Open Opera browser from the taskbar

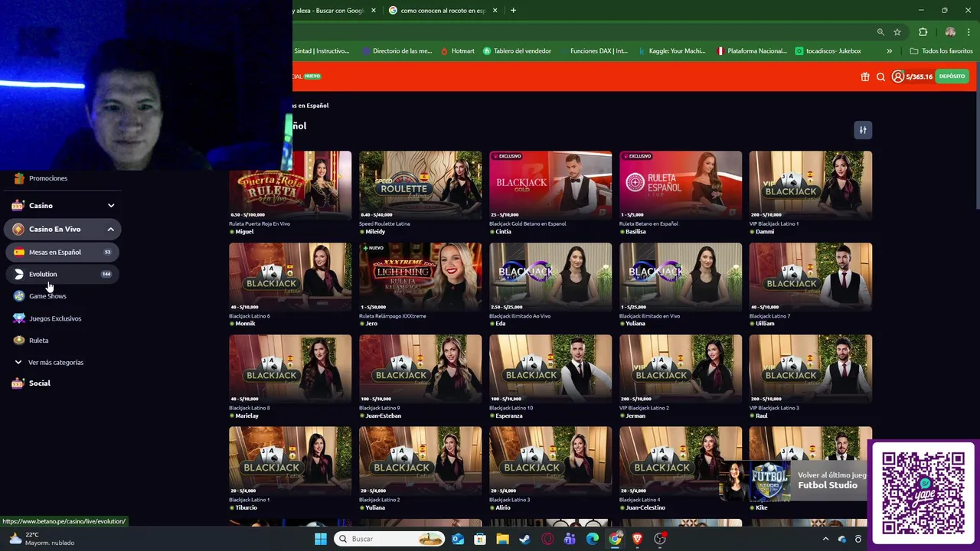547,539
